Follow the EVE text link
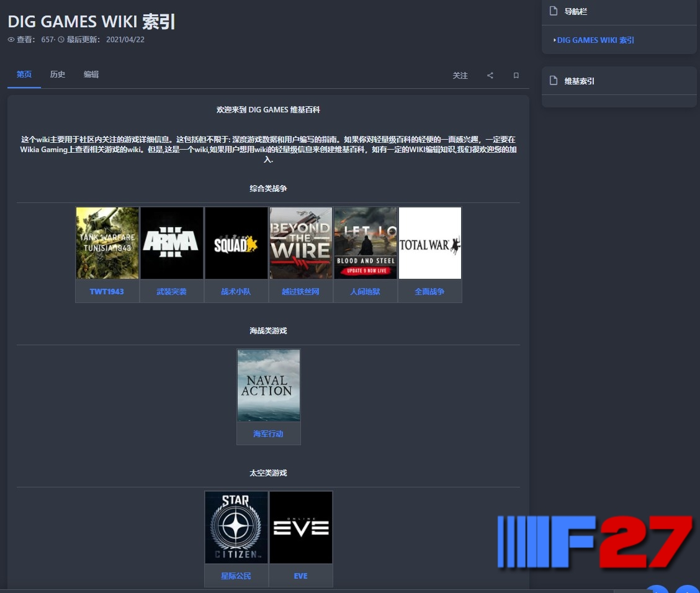Image resolution: width=700 pixels, height=593 pixels. [x=300, y=576]
